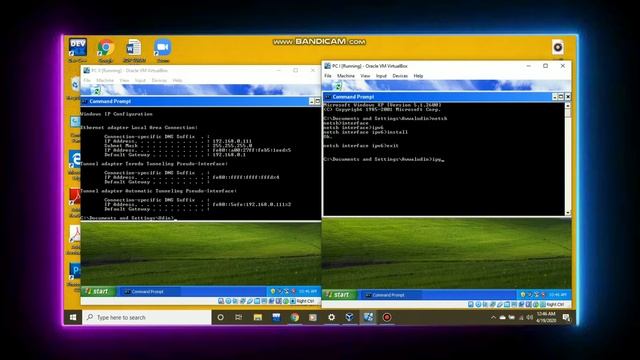Open Input menu in right VirtualBox window
This screenshot has height=360, width=640.
pyautogui.click(x=381, y=76)
